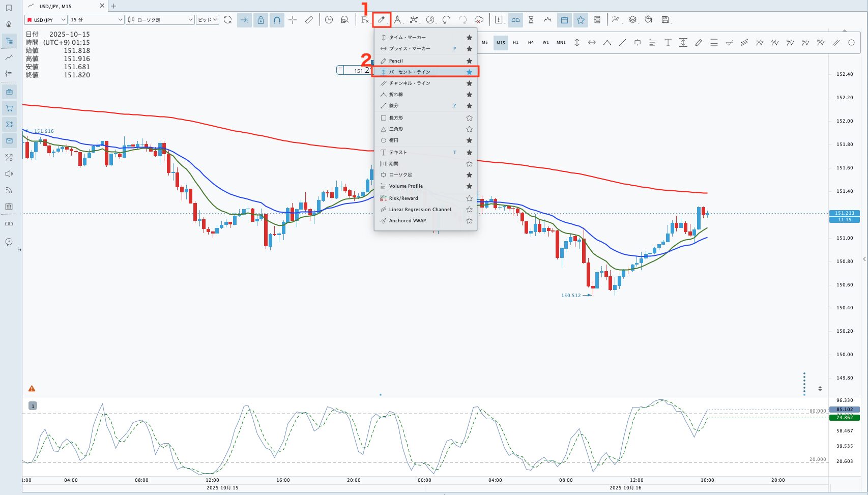
Task: Toggle the magnet snap mode
Action: click(x=277, y=20)
